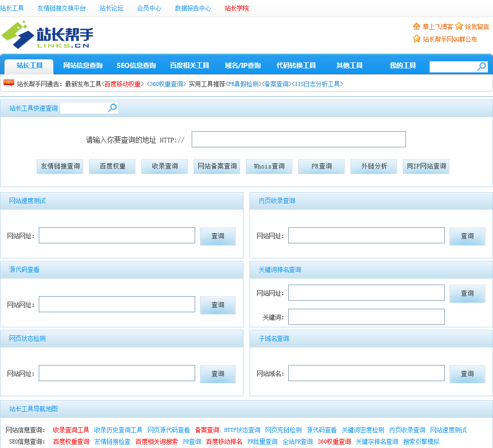The width and height of the screenshot is (493, 448).
Task: Click 网站速度测试 URL input field
Action: 117,235
